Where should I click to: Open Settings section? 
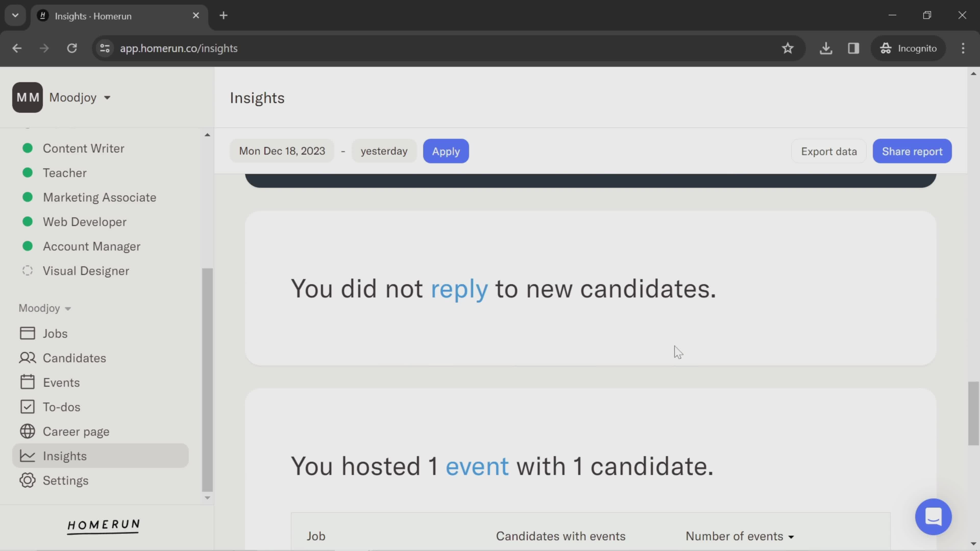click(x=65, y=480)
